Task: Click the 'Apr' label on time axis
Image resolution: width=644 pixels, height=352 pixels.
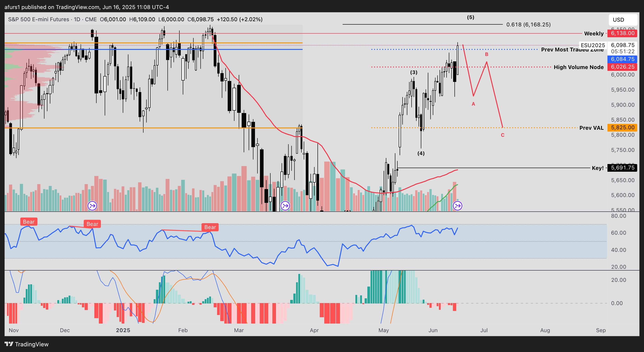Action: [x=314, y=330]
